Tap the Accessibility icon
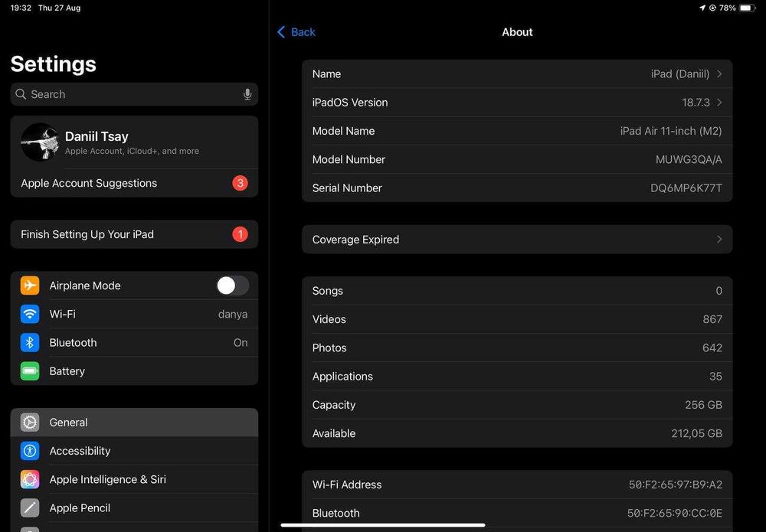 coord(30,451)
